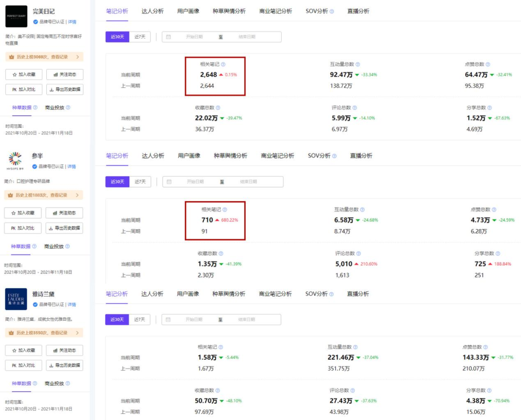Click help icon beside 雅诗兰黛 相关笔记
521x420 pixels.
pos(221,347)
